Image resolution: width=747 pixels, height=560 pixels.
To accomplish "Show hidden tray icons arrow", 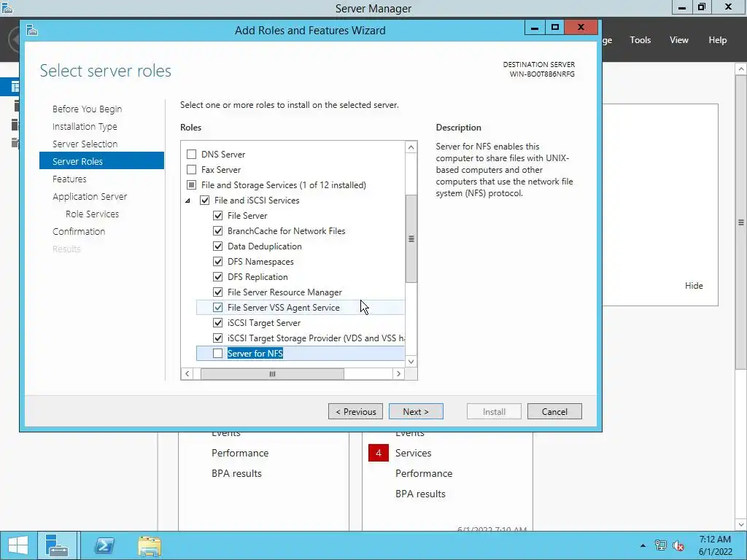I will pos(643,545).
